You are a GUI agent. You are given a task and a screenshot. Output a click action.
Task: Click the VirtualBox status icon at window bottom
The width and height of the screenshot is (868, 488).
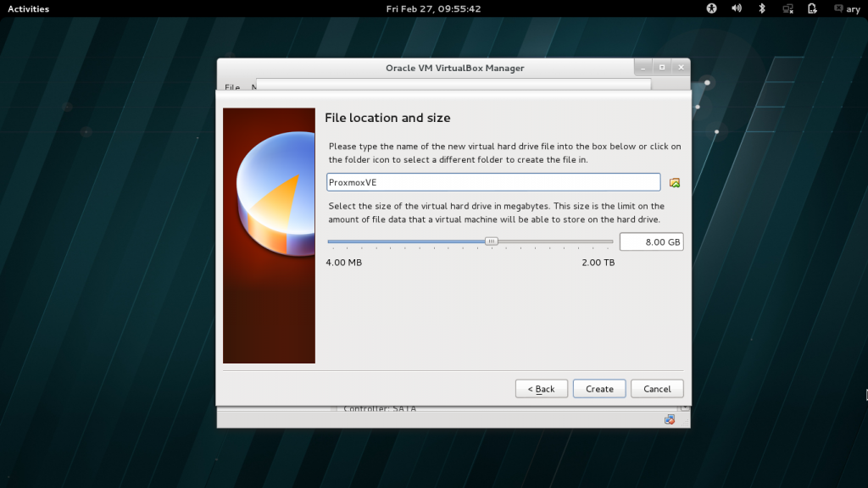pyautogui.click(x=670, y=420)
